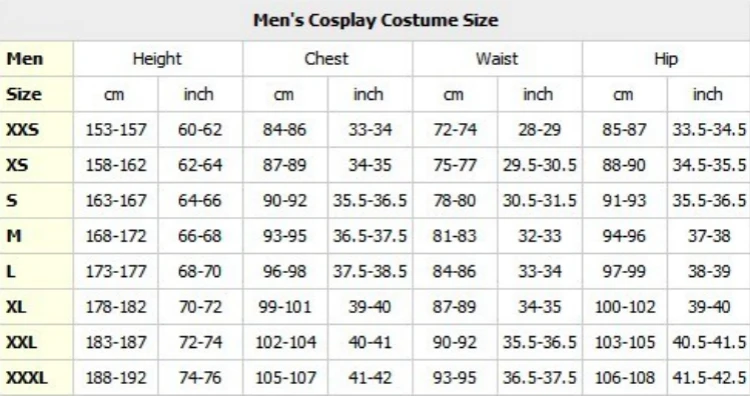Click the 153-157 height cell

coord(116,130)
